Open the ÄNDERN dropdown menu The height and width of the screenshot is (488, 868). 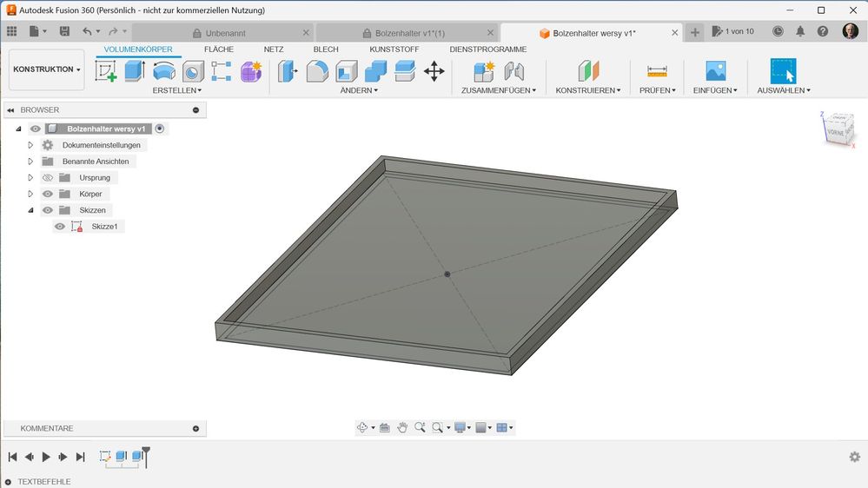[x=359, y=90]
